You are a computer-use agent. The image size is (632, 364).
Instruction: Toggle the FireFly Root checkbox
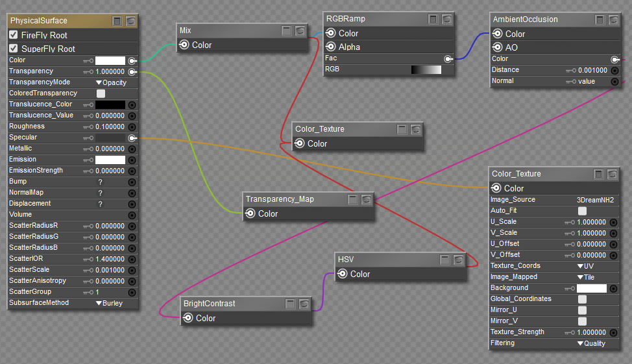coord(13,34)
